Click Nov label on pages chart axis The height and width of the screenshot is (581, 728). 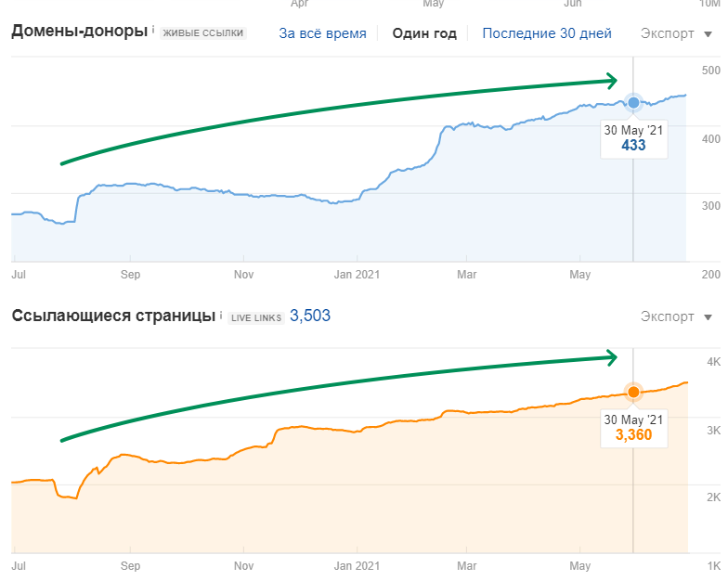pyautogui.click(x=243, y=564)
